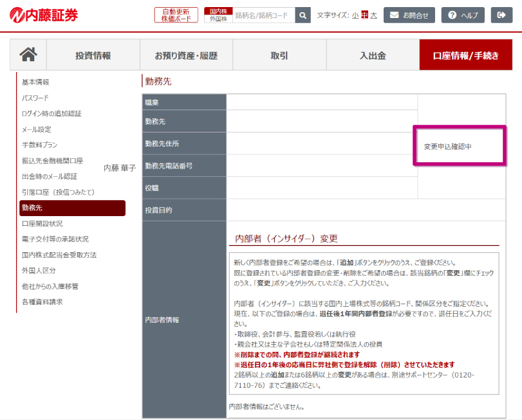Select 手数料プラン sidebar link
The image size is (522, 420).
[39, 145]
